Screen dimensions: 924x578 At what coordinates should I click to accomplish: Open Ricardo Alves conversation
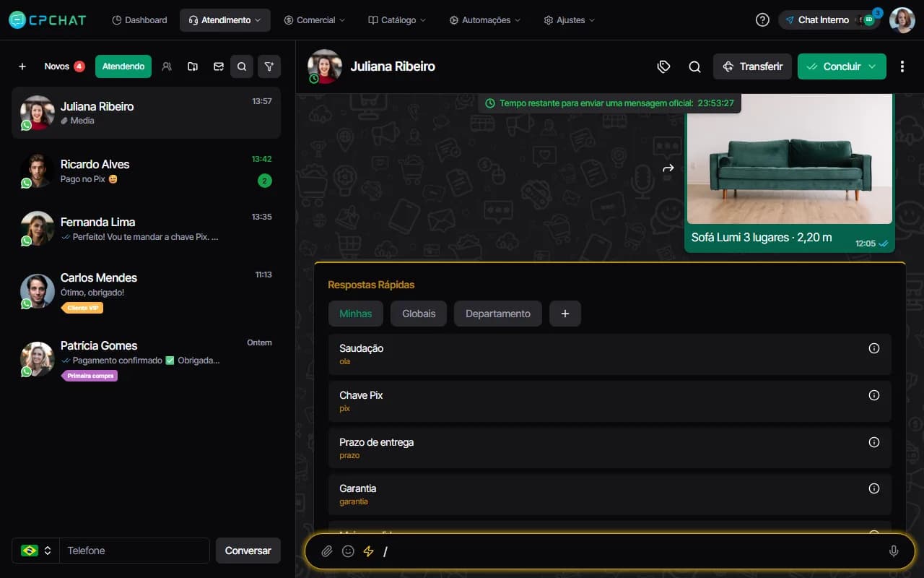(146, 171)
